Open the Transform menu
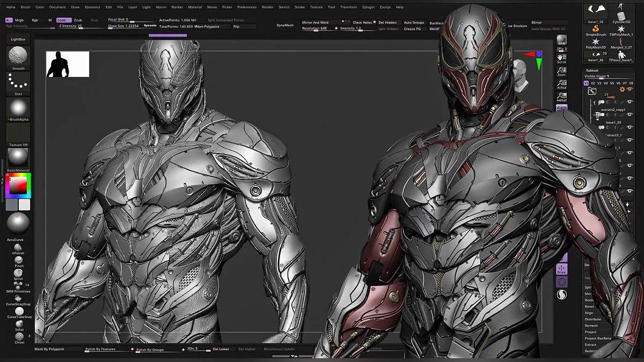Viewport: 644px width, 362px height. point(348,7)
